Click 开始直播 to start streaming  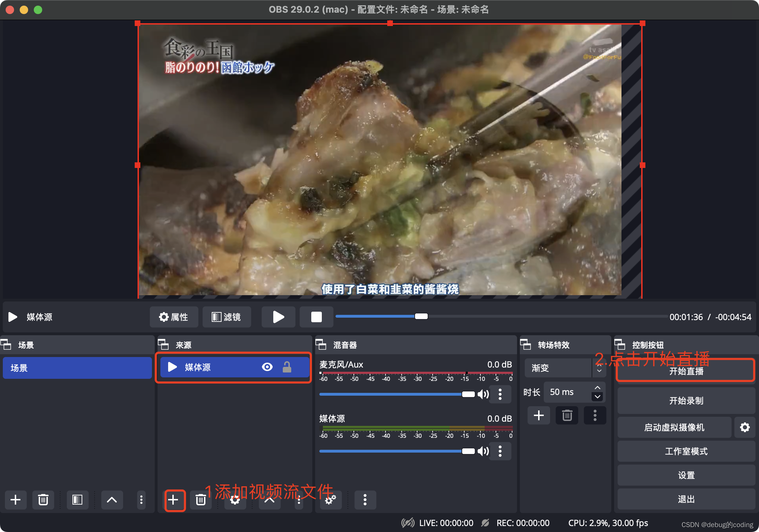(686, 371)
